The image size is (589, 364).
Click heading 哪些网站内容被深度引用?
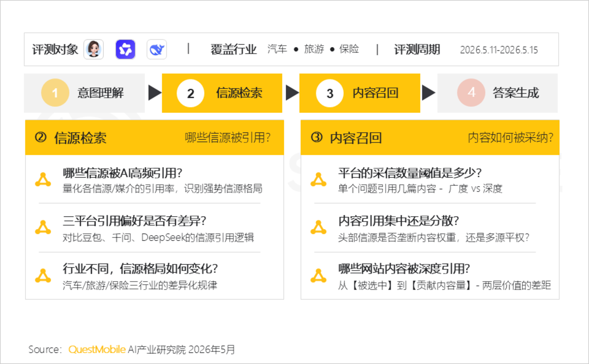[404, 269]
